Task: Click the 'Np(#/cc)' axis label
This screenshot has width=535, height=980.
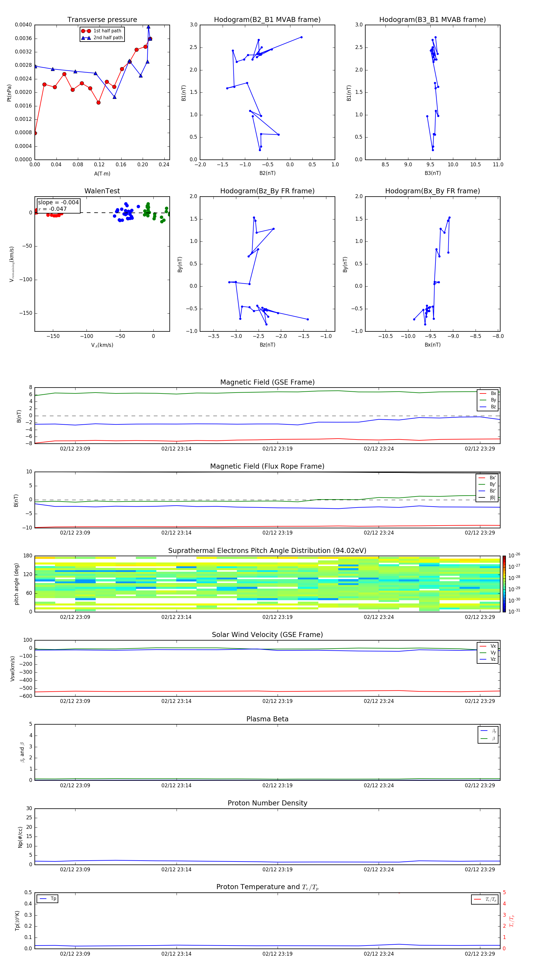Action: click(x=20, y=837)
